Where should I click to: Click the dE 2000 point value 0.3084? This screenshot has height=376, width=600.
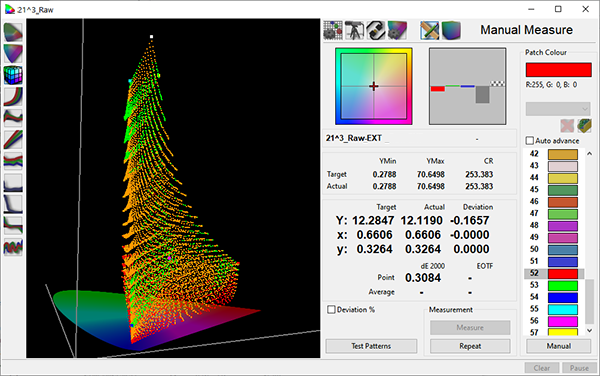423,278
